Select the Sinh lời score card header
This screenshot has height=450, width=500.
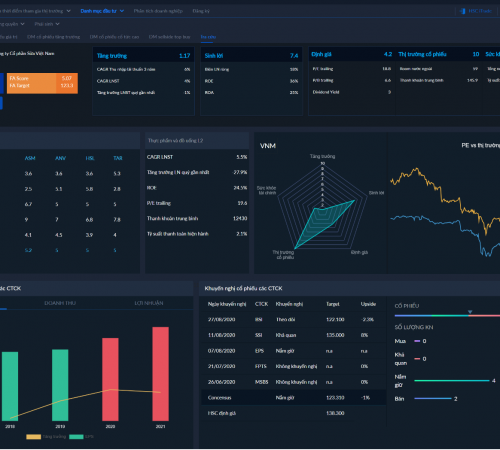251,56
